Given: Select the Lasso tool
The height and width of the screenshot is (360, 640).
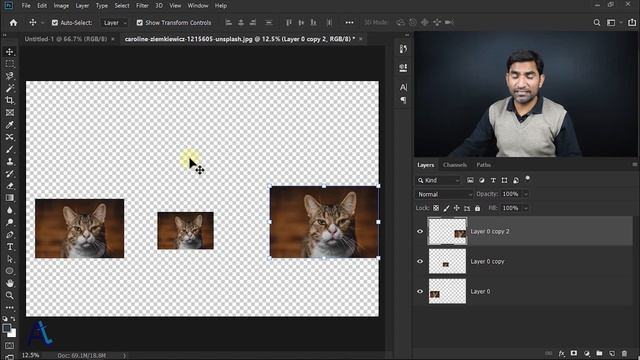Looking at the screenshot, I should point(9,76).
